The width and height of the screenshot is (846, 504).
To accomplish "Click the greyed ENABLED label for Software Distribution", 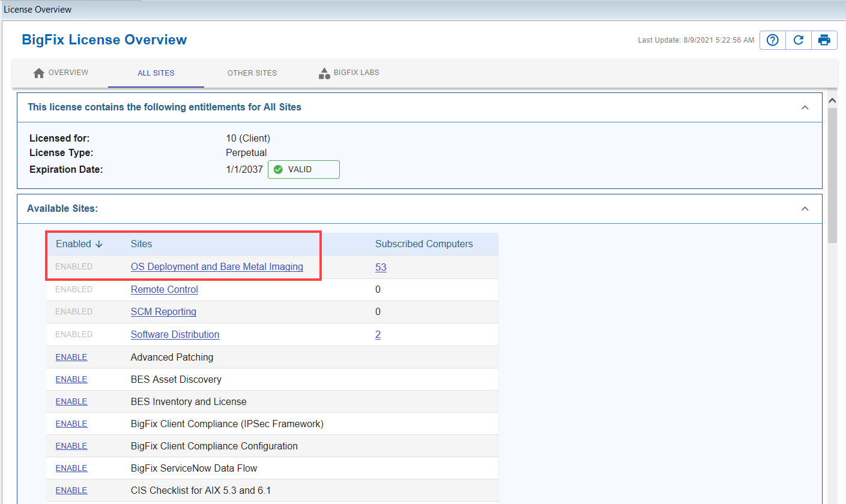I will (74, 334).
